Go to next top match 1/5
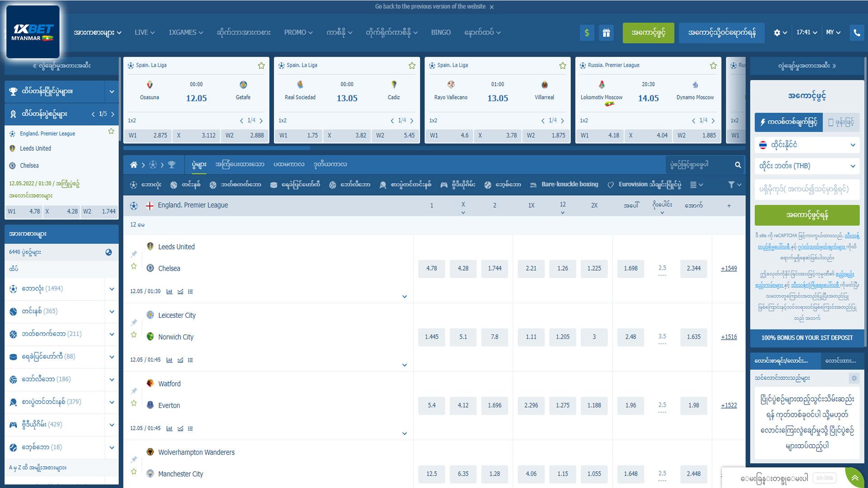Screen dimensions: 868x488 (113, 114)
